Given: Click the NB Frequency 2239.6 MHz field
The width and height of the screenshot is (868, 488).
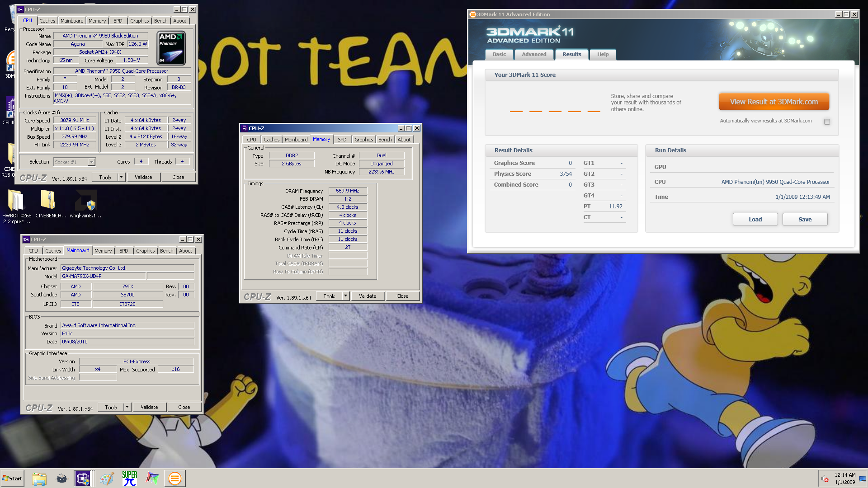Looking at the screenshot, I should [x=381, y=172].
